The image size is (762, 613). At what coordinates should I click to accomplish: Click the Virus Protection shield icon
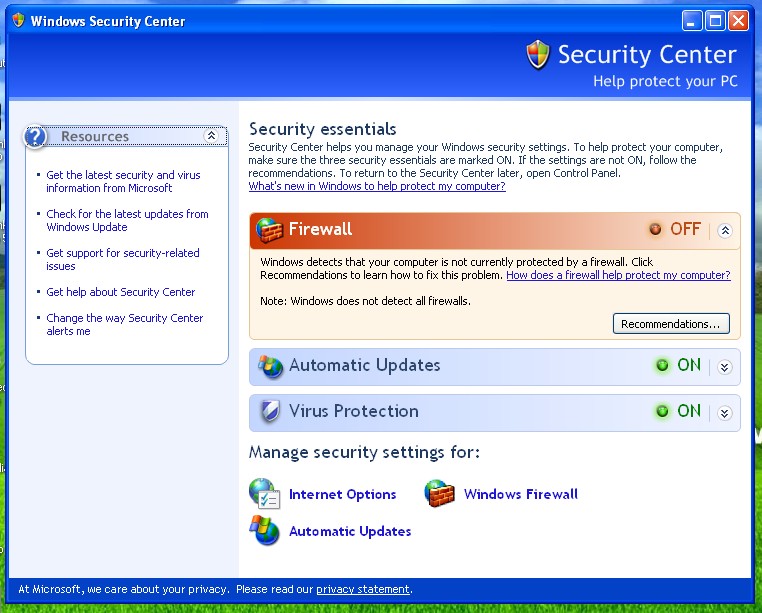pyautogui.click(x=270, y=411)
